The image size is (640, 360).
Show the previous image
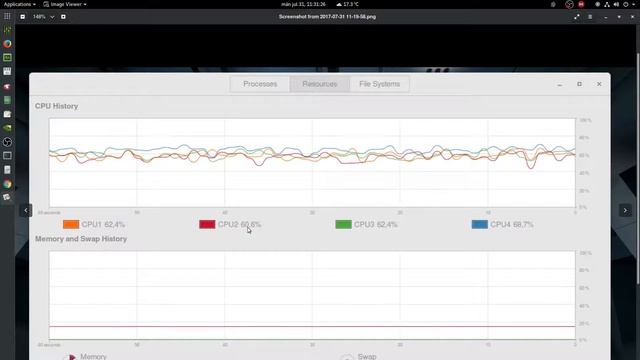tap(26, 210)
